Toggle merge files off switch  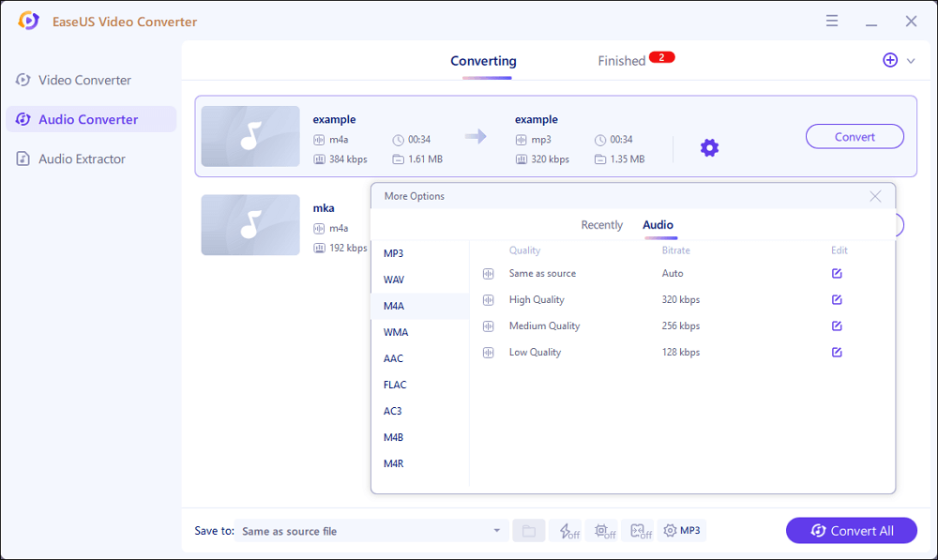pyautogui.click(x=641, y=531)
